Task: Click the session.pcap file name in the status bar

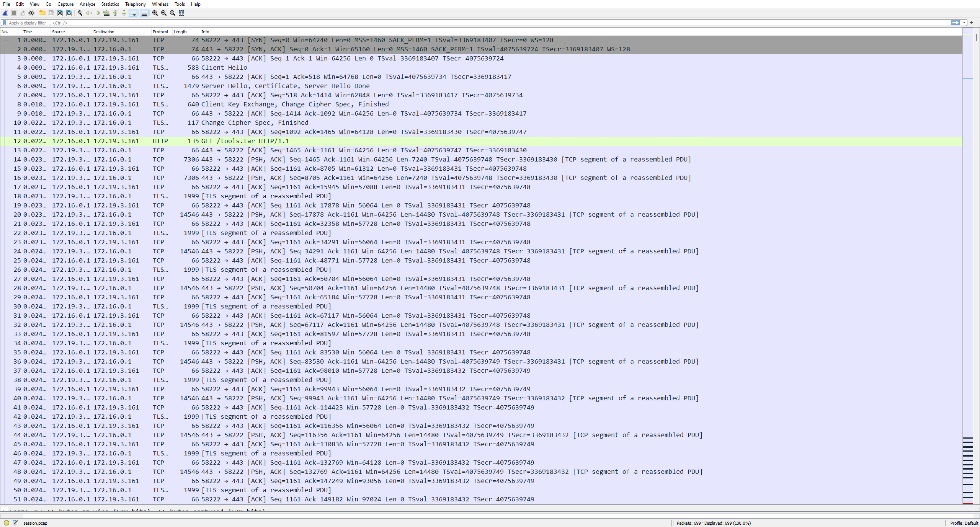Action: 35,523
